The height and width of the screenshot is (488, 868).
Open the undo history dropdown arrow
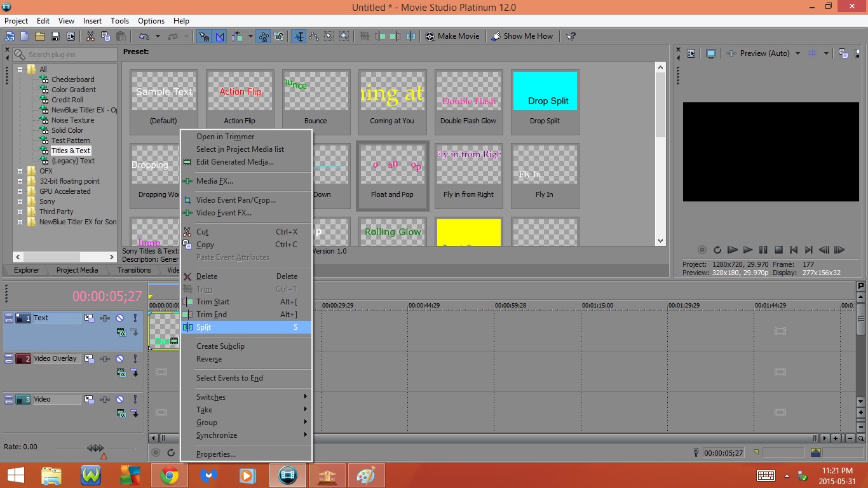[158, 36]
